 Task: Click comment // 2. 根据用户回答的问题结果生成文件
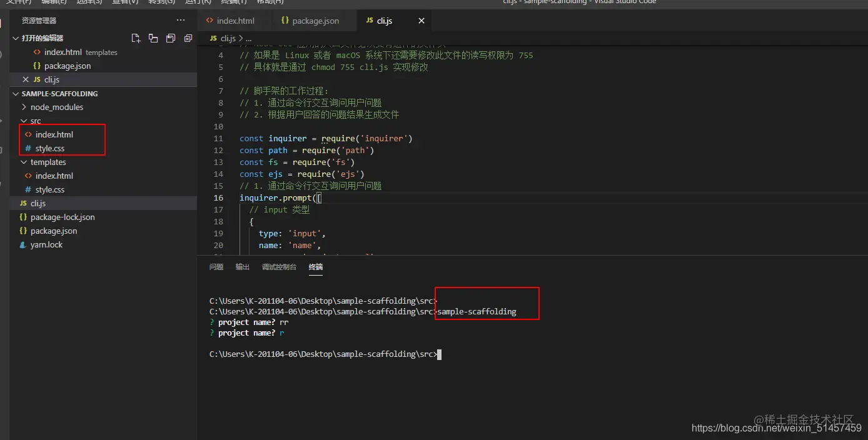coord(319,114)
